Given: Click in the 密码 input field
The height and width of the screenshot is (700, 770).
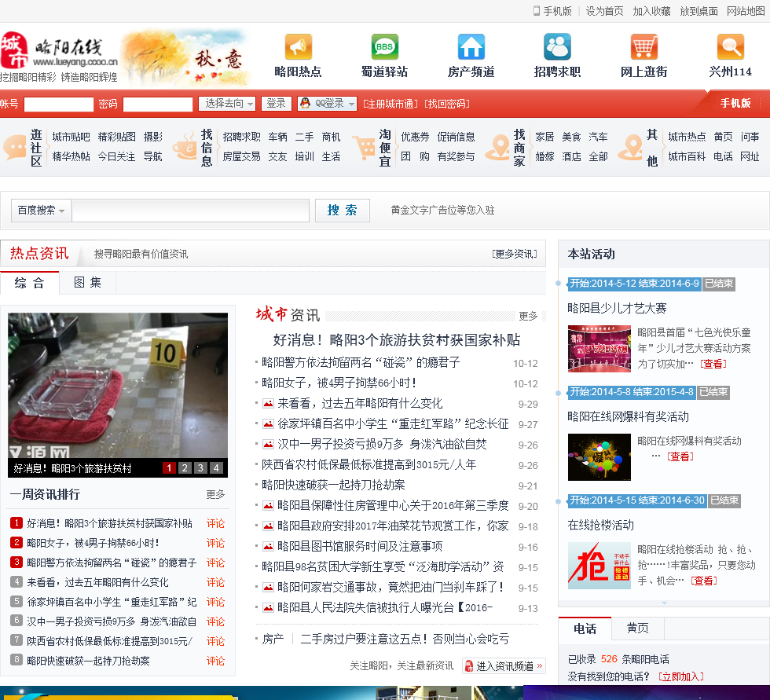Looking at the screenshot, I should point(158,104).
